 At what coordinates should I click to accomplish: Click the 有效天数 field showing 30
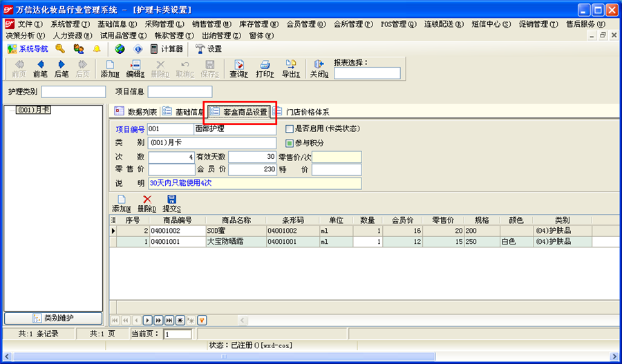tap(252, 157)
